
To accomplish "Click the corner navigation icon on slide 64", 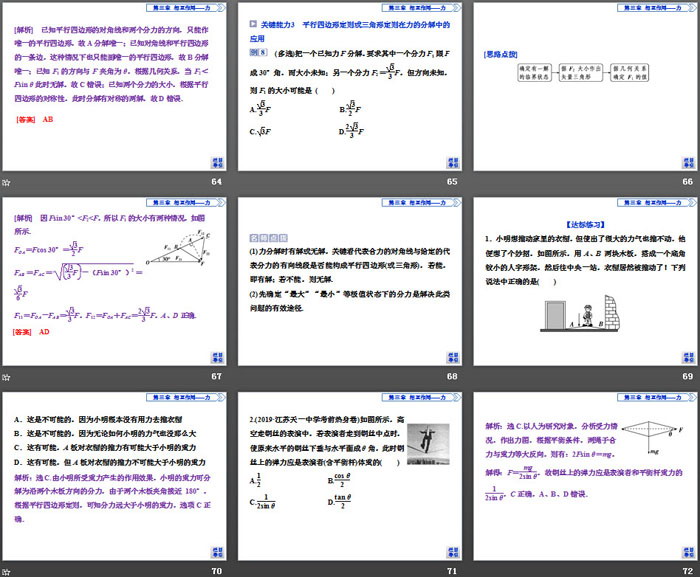I will tap(218, 163).
